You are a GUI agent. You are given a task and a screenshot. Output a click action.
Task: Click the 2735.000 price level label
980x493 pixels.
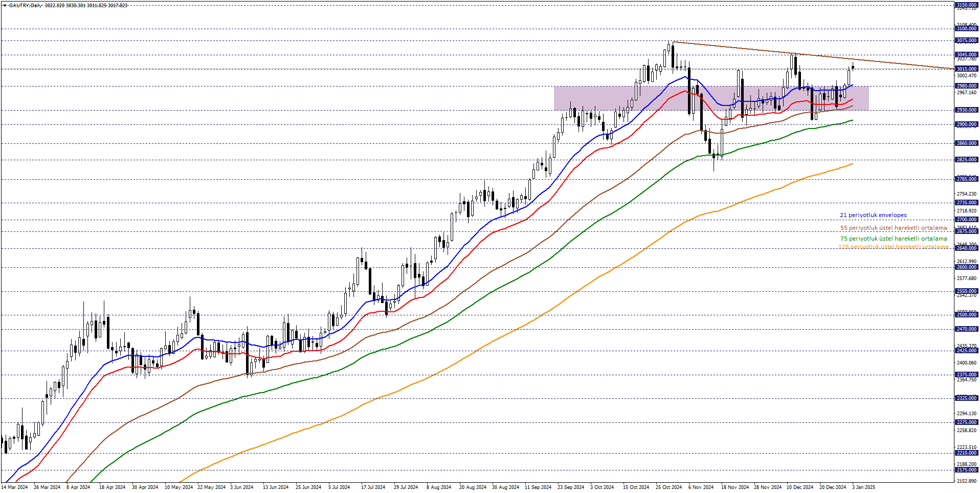click(x=967, y=203)
